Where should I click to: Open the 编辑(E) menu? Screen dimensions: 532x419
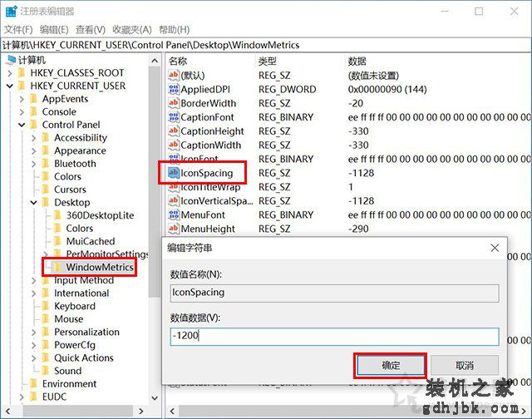pos(54,30)
